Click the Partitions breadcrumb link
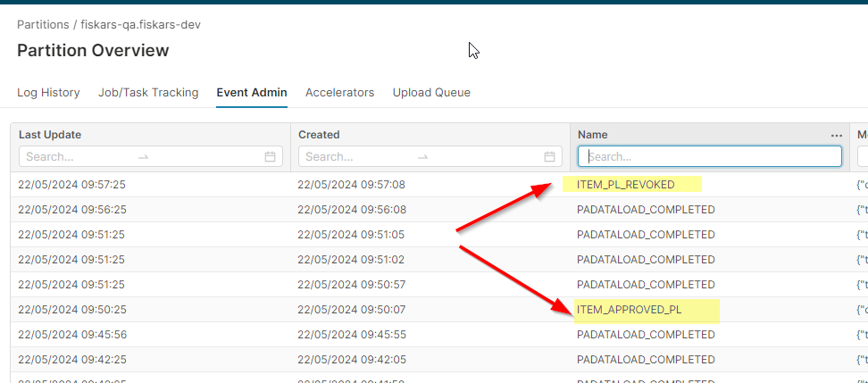Screen dimensions: 868x383 (x=43, y=25)
